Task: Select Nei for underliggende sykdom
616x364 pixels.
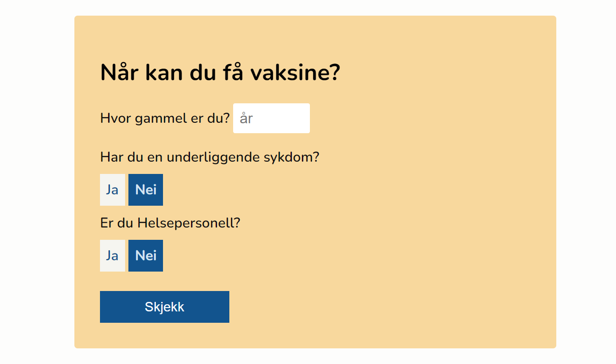Action: coord(145,190)
